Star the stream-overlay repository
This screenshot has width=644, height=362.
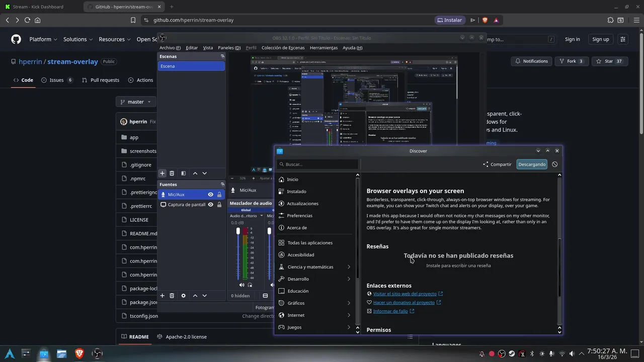609,61
